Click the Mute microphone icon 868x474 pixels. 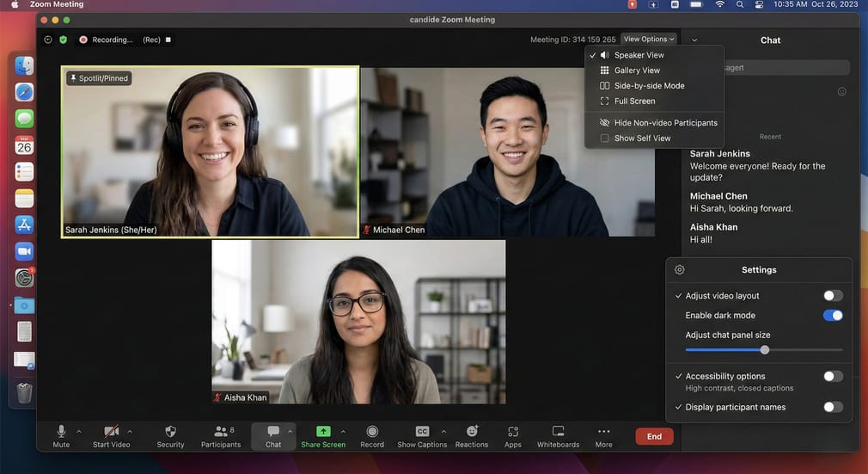[61, 431]
